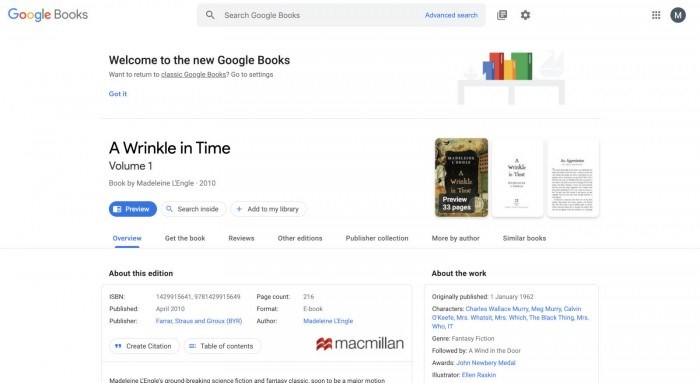Click the macmillan publisher logo
Image resolution: width=700 pixels, height=383 pixels.
(x=360, y=343)
